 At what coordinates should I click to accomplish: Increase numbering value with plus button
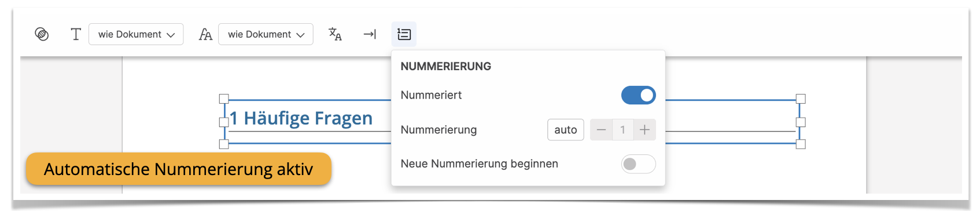tap(644, 130)
